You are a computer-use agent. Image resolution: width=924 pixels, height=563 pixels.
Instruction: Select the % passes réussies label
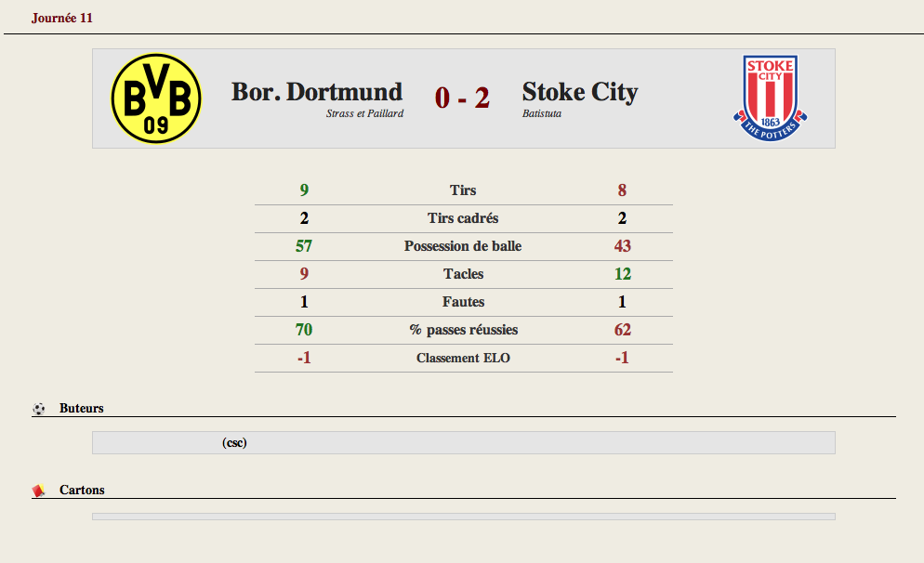pos(463,330)
